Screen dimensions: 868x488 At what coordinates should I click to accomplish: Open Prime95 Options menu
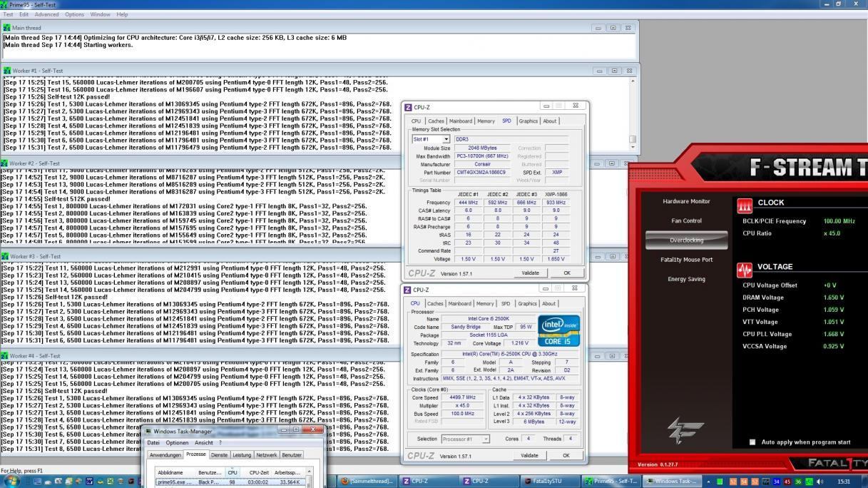coord(75,14)
